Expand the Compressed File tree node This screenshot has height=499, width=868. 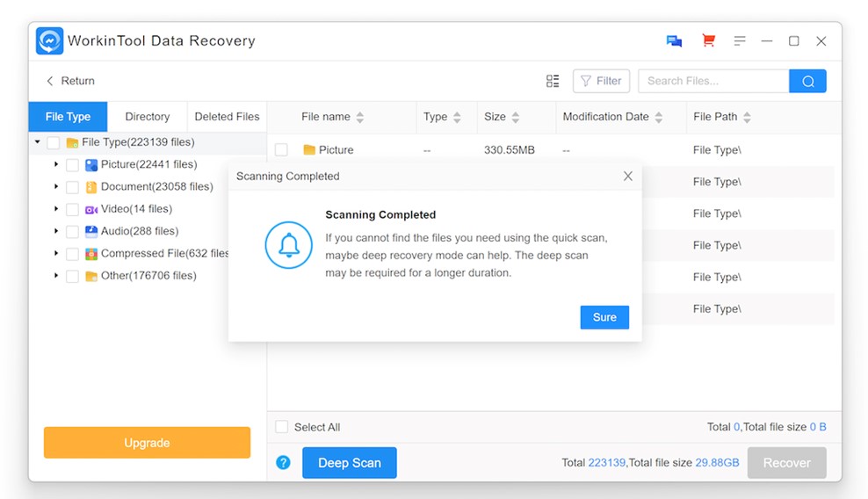56,252
